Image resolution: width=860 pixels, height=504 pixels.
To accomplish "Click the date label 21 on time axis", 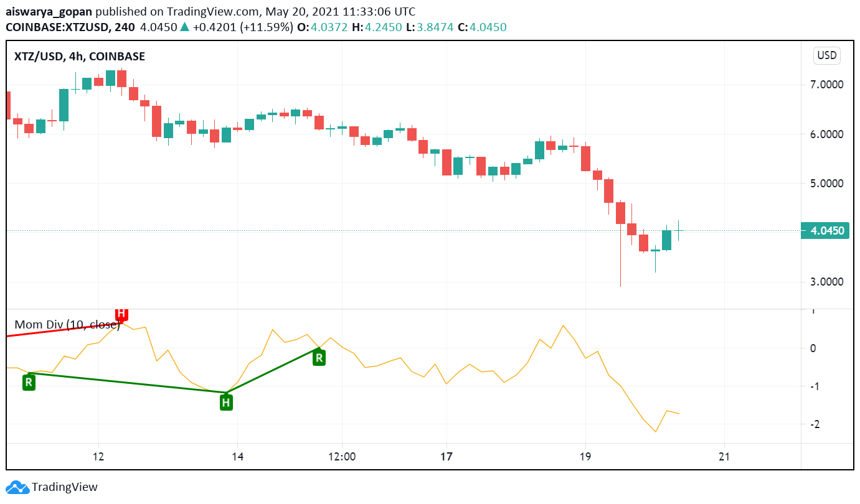I will pos(724,456).
